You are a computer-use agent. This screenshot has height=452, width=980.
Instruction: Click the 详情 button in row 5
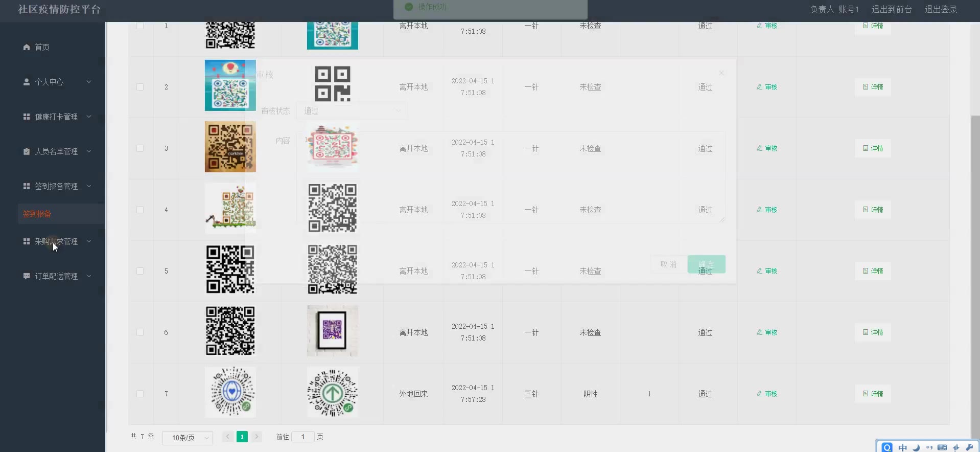point(873,271)
